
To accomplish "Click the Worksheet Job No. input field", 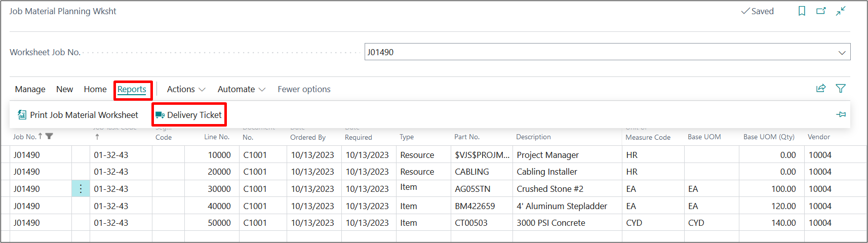I will [x=598, y=52].
